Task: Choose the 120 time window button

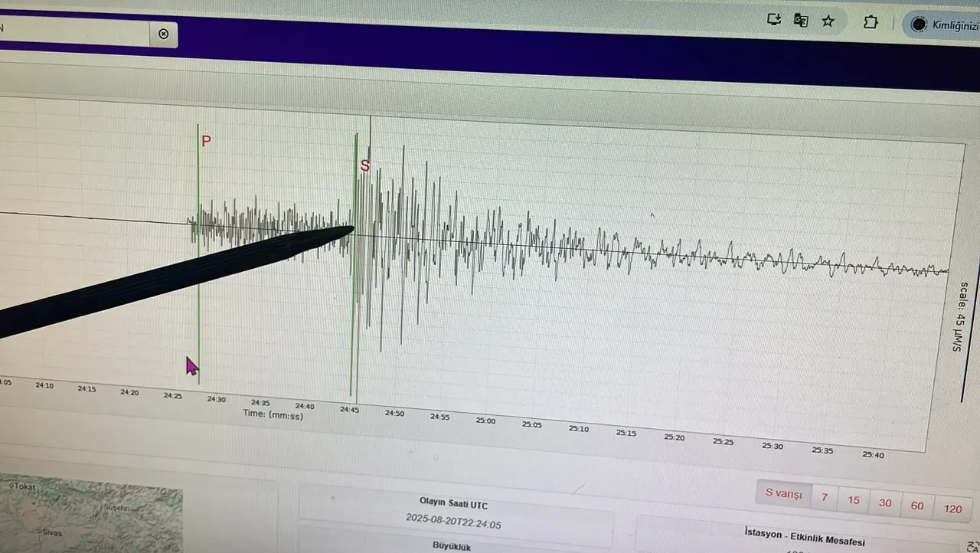Action: pos(952,509)
